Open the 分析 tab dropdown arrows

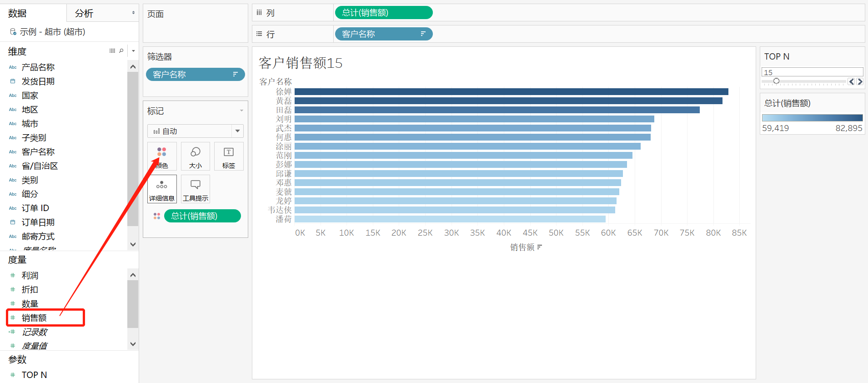pos(133,13)
